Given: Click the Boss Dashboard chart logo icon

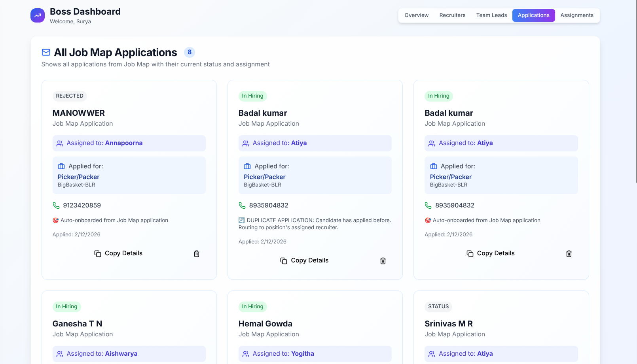Looking at the screenshot, I should pyautogui.click(x=37, y=15).
